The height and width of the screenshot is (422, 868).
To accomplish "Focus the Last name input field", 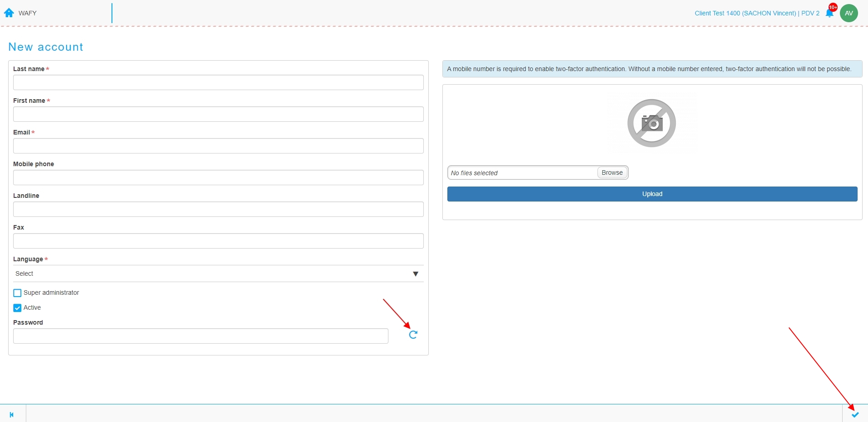I will tap(218, 82).
